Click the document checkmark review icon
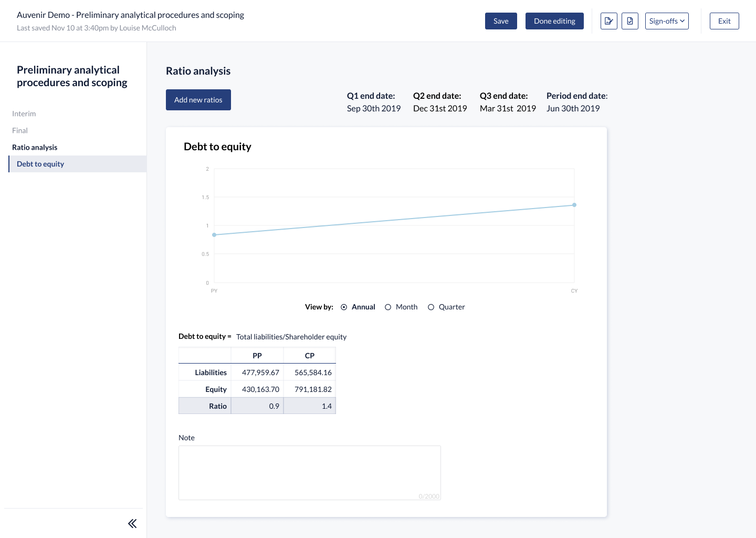The height and width of the screenshot is (538, 756). [629, 21]
